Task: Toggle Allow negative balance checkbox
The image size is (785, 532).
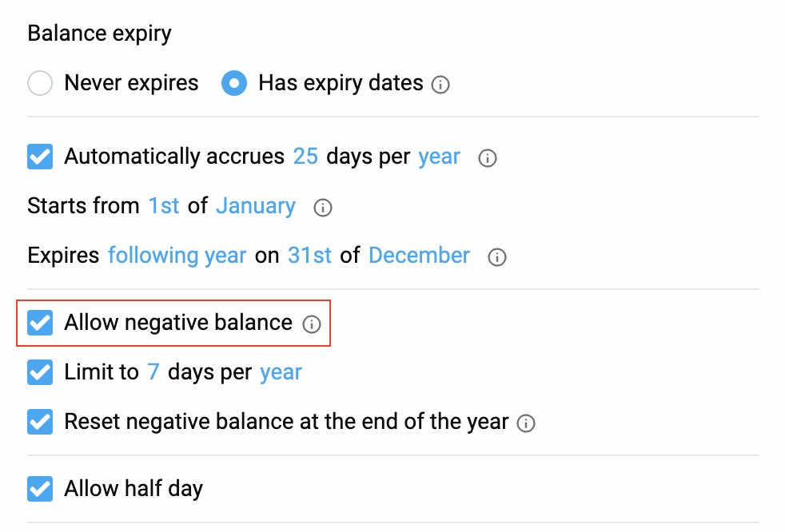Action: coord(40,323)
